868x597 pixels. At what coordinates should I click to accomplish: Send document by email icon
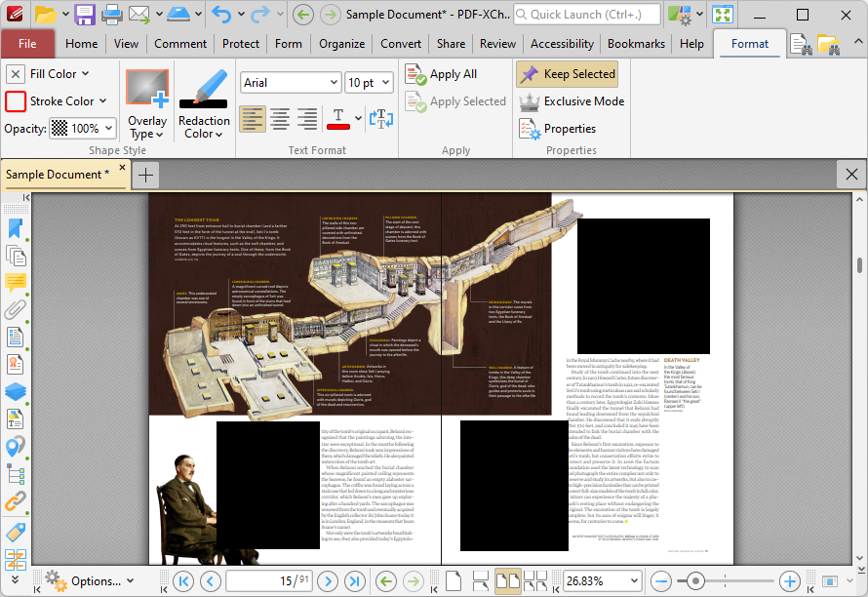[139, 15]
